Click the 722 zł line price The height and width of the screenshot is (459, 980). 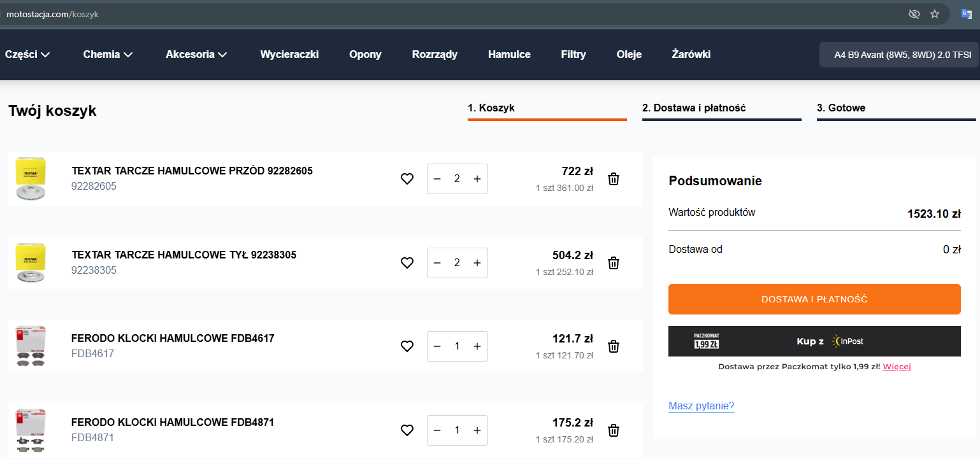[x=577, y=171]
